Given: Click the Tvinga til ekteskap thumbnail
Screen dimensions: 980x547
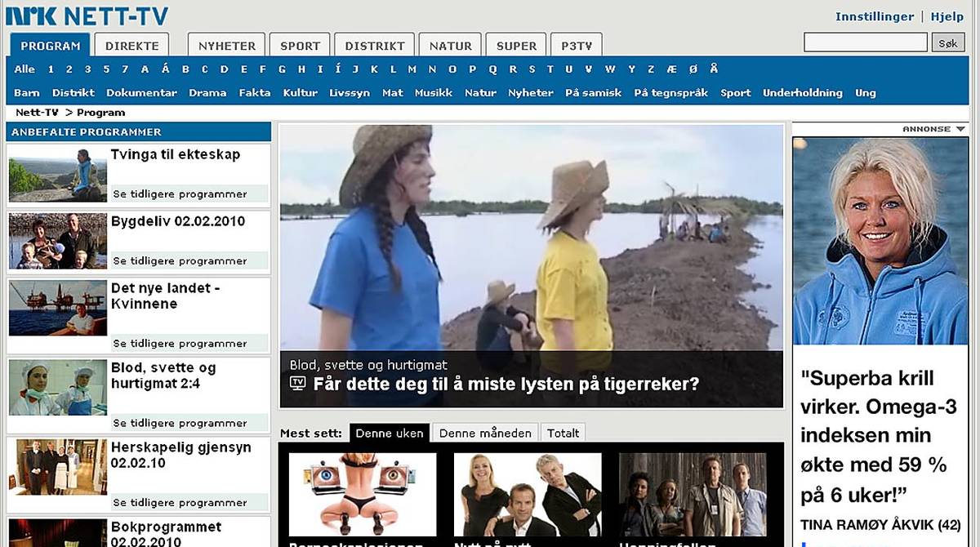Looking at the screenshot, I should point(58,175).
